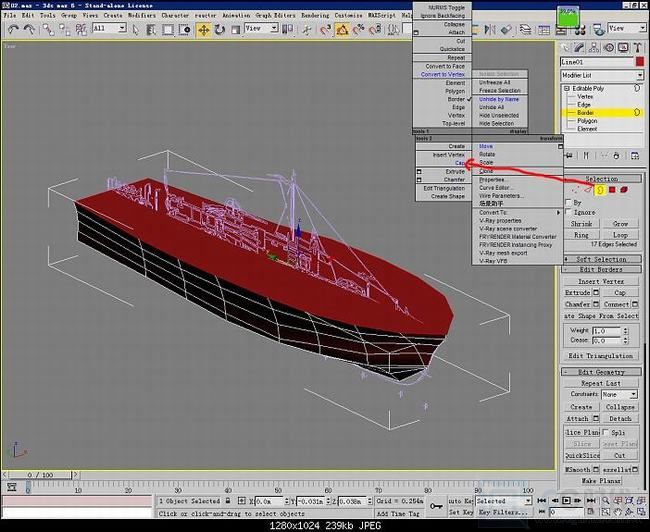Open Attach list box in Edit Geometry
Image resolution: width=650 pixels, height=532 pixels.
tap(596, 419)
